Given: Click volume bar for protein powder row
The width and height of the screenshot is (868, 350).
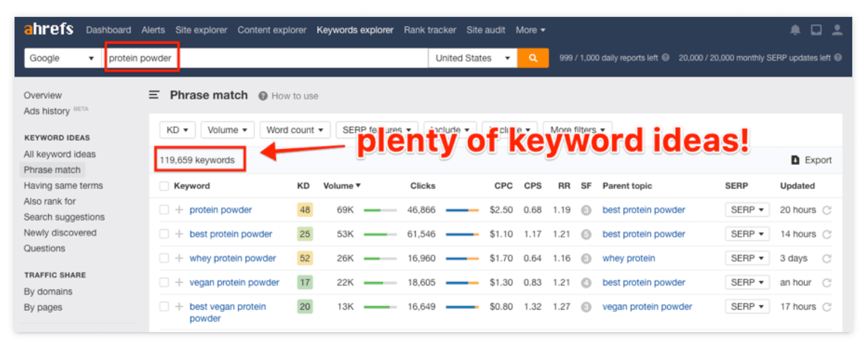Looking at the screenshot, I should pos(380,210).
